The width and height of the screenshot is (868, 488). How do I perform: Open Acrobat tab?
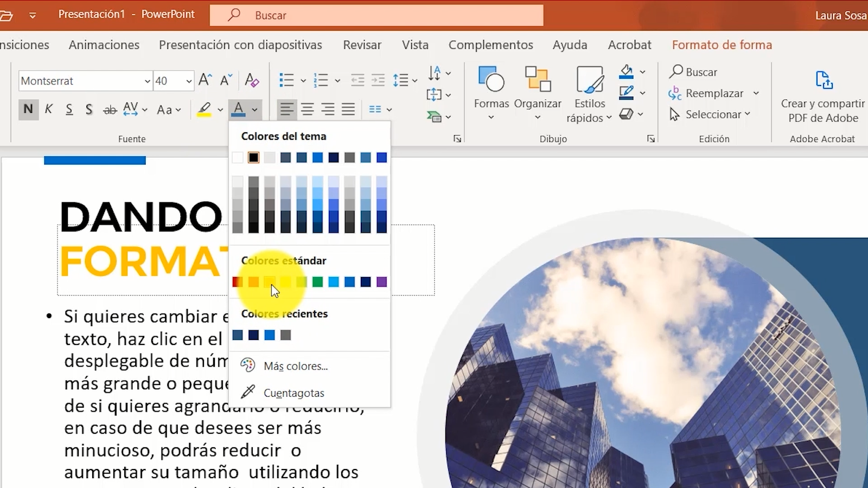(x=629, y=45)
